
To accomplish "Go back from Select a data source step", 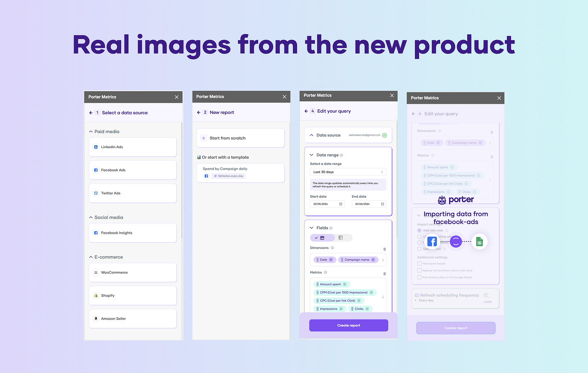I will (x=91, y=113).
